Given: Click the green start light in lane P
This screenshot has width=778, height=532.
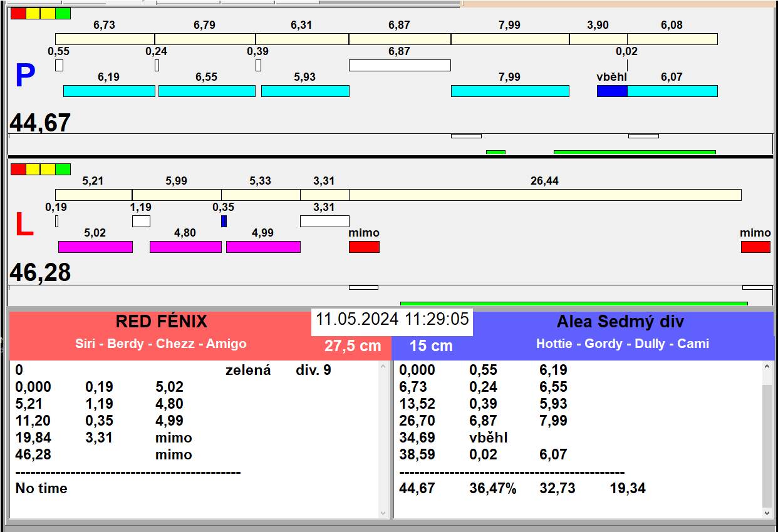Looking at the screenshot, I should click(x=63, y=14).
